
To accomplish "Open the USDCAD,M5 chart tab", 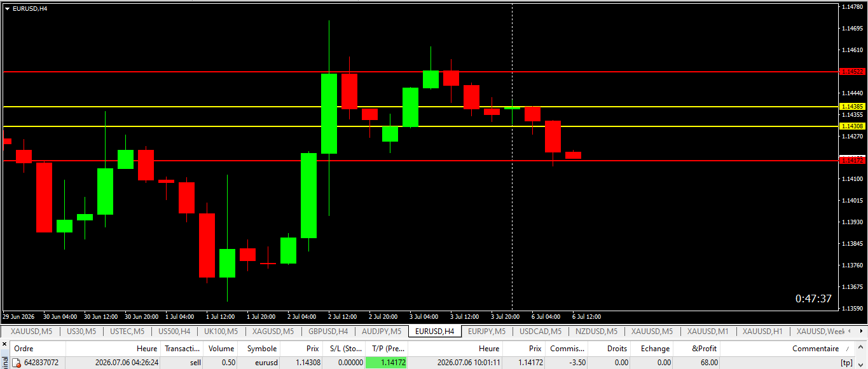I will pyautogui.click(x=540, y=331).
